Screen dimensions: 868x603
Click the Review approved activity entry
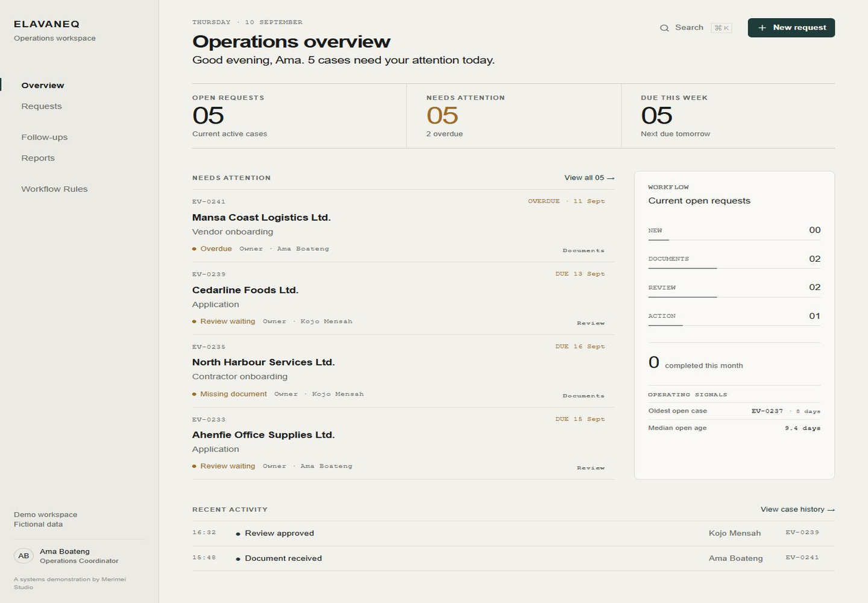coord(514,534)
